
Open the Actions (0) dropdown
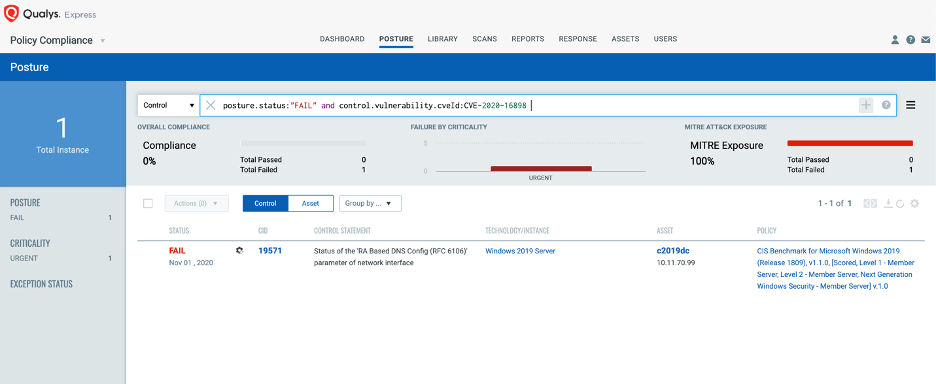tap(196, 204)
